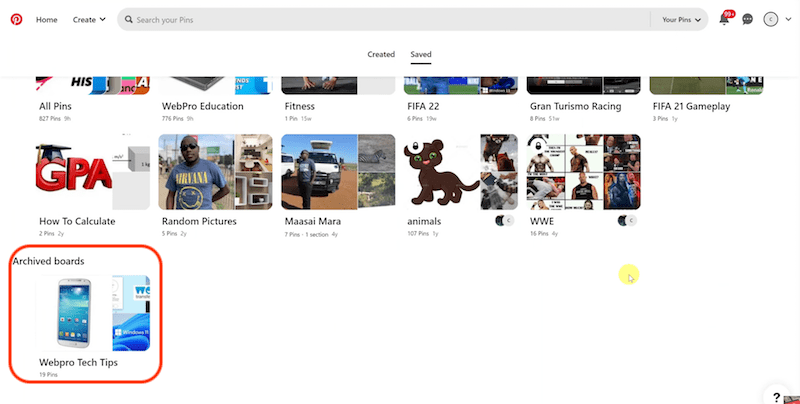
Task: Open the Your Pins filter dropdown
Action: coord(682,19)
